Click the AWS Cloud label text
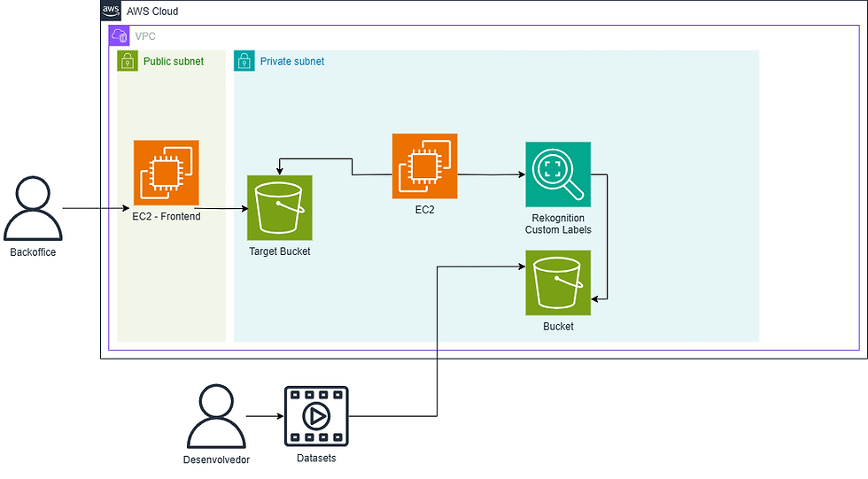 (x=152, y=11)
